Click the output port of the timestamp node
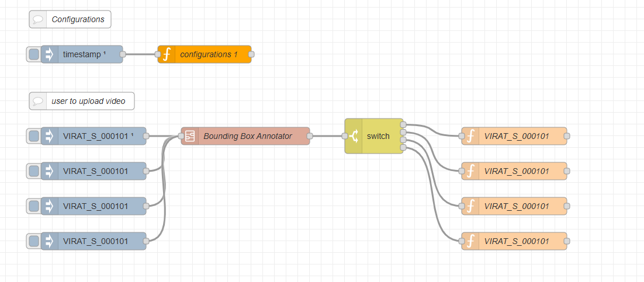The image size is (644, 282). coord(123,54)
